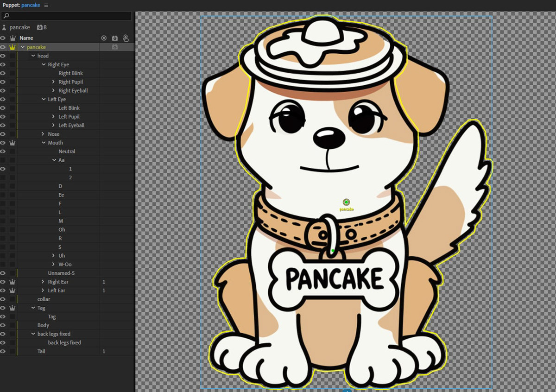
Task: Hide the Tail layer
Action: 3,351
